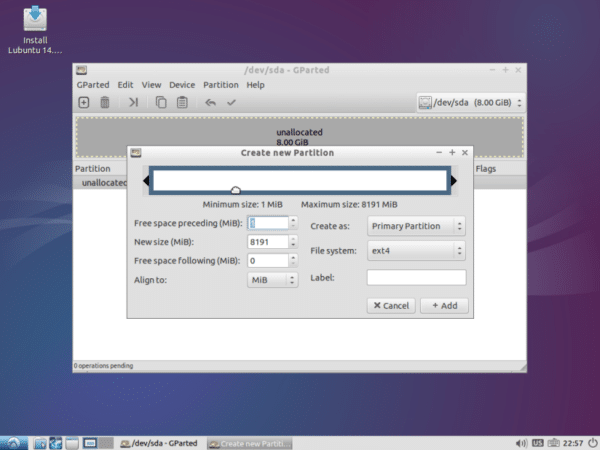Click the /dev/sda - GParted taskbar entry
The width and height of the screenshot is (600, 450).
click(159, 443)
